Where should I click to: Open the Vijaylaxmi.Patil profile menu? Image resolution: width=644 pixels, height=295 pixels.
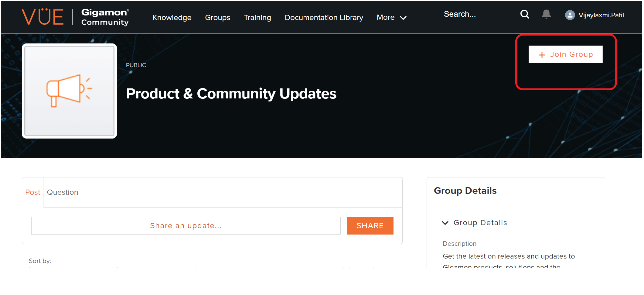click(x=601, y=15)
